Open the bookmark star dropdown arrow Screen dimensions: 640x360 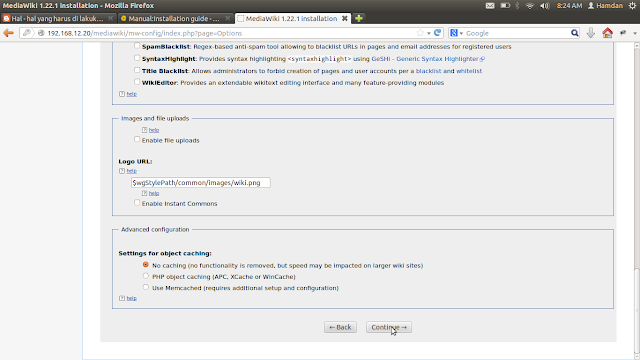(429, 33)
